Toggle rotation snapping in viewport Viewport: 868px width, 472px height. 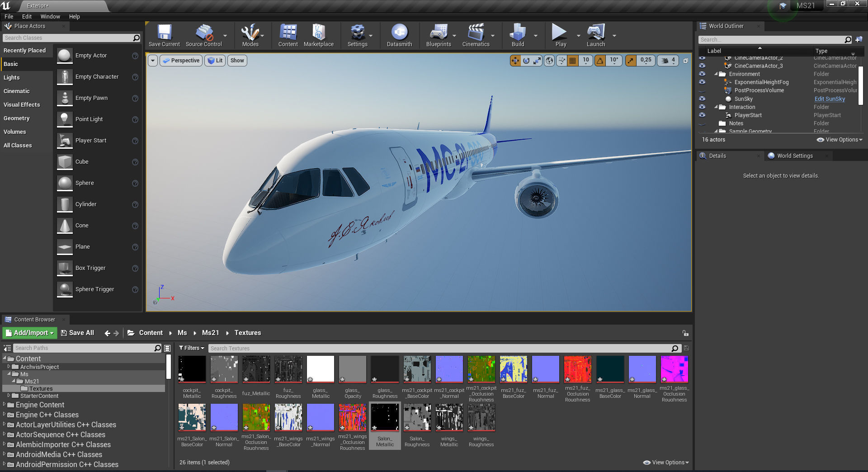600,61
